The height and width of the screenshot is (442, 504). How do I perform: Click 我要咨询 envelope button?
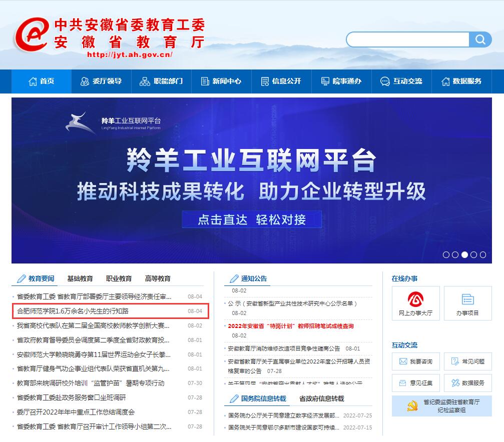[415, 361]
